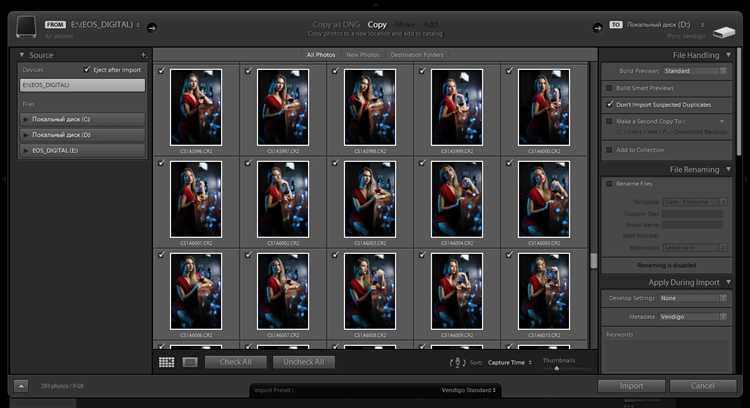Collapse the Source panel triangle
This screenshot has height=408, width=750.
pos(22,55)
